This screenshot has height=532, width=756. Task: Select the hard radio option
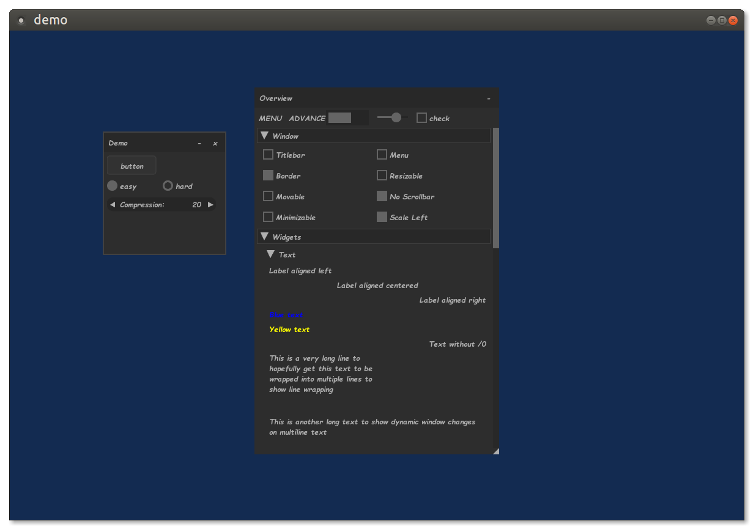[x=168, y=186]
